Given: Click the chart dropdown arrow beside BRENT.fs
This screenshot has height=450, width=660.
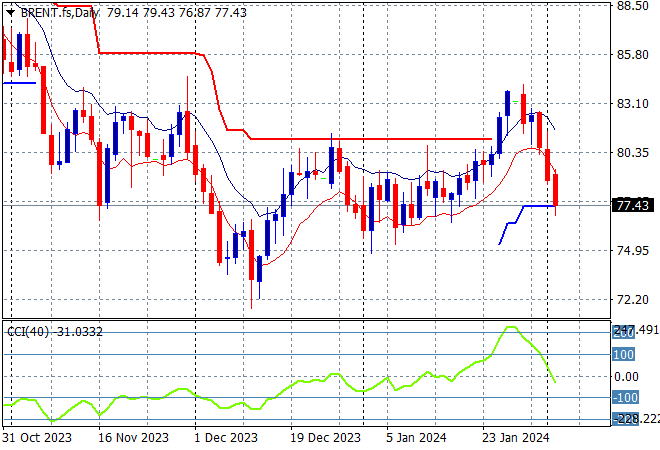Looking at the screenshot, I should tap(11, 13).
